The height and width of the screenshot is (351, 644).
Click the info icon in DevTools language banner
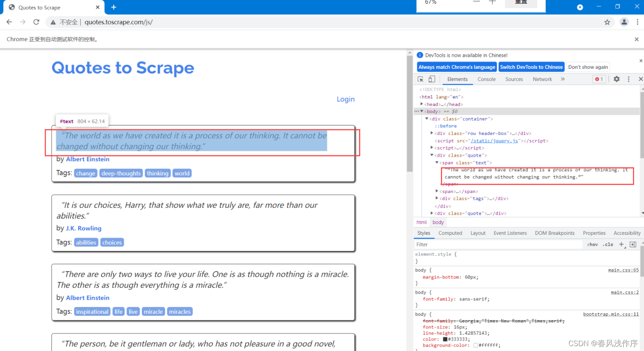tap(420, 55)
